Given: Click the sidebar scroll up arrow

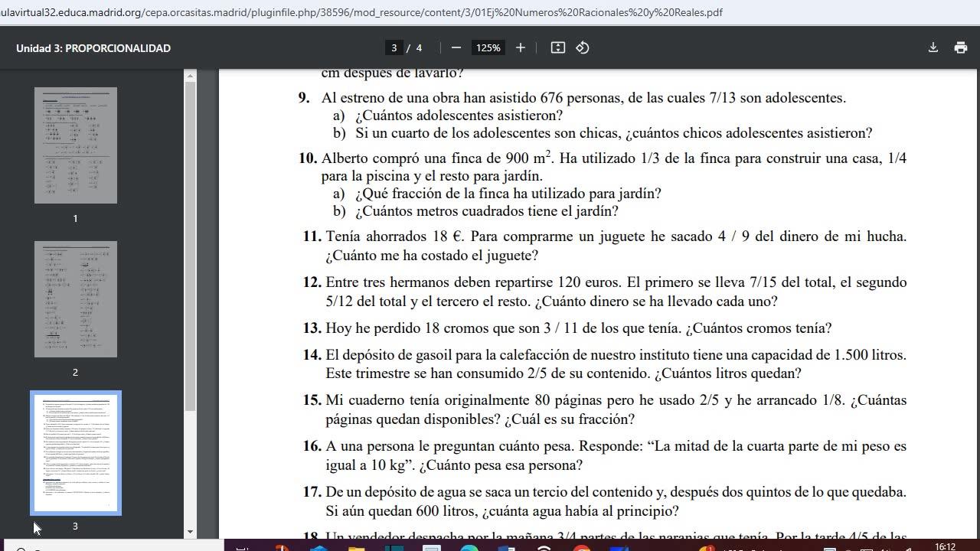Looking at the screenshot, I should [191, 75].
